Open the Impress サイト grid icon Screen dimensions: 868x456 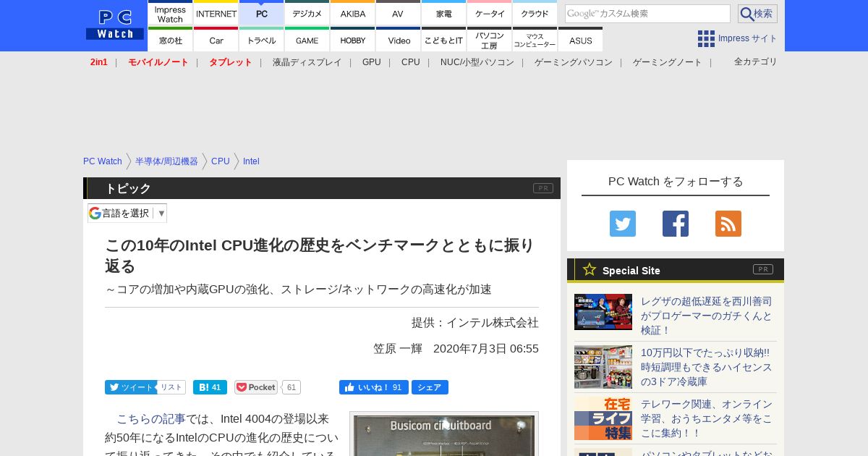pyautogui.click(x=706, y=38)
